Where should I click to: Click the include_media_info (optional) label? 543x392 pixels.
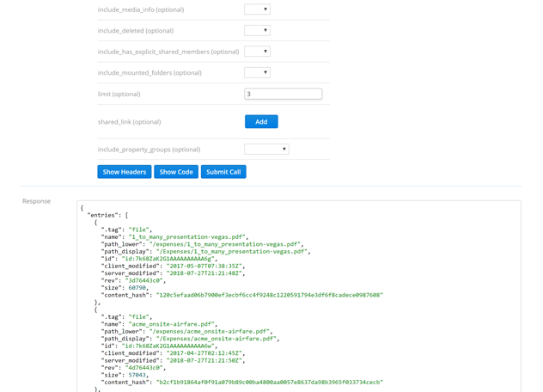(x=141, y=10)
